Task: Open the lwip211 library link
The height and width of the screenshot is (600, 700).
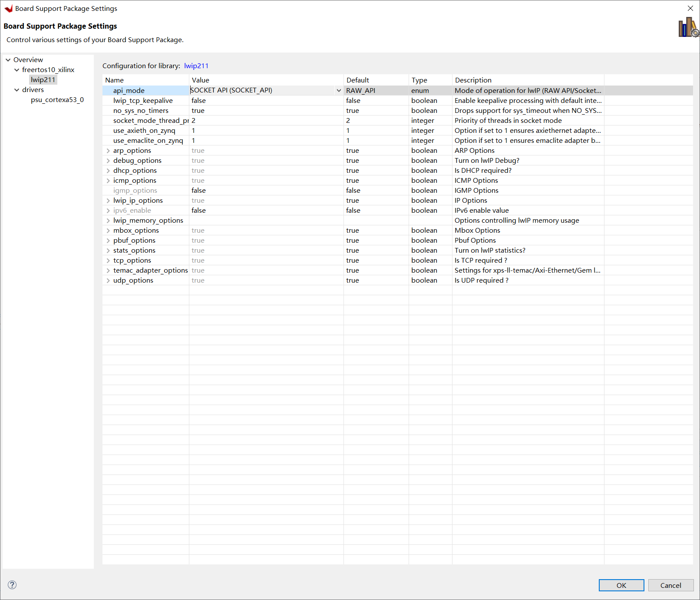Action: (196, 66)
